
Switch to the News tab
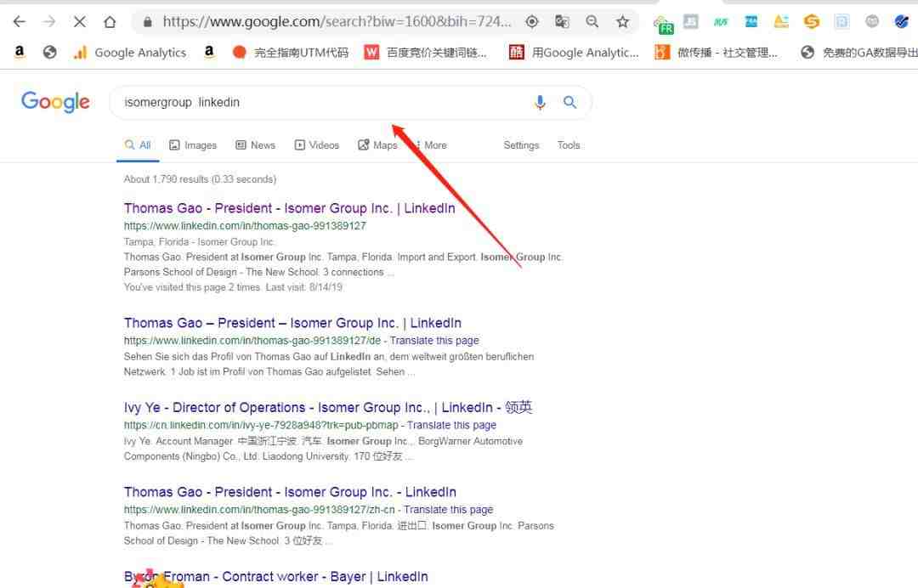tap(255, 145)
